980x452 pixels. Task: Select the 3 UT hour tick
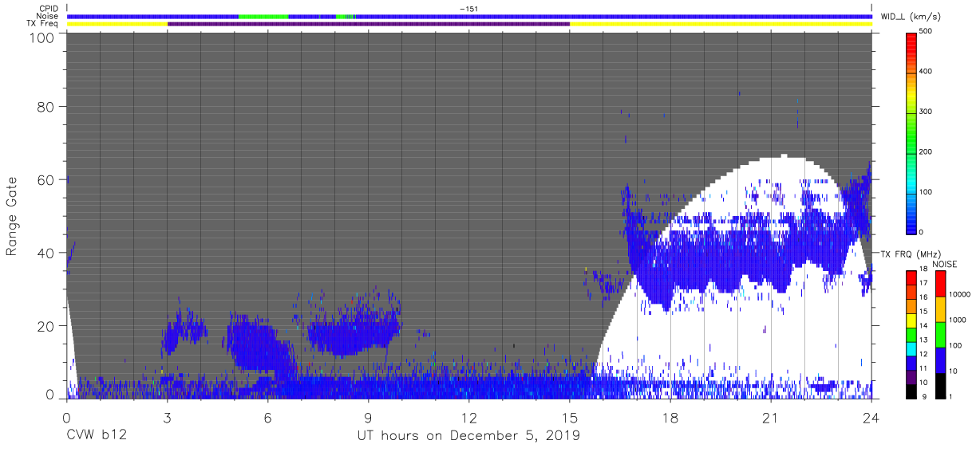pos(167,417)
